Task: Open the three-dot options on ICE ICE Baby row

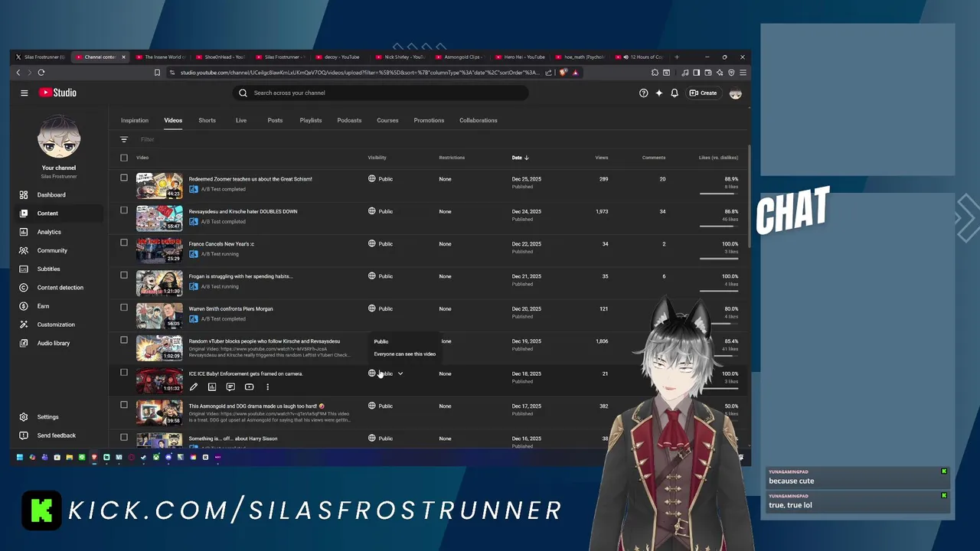Action: [x=267, y=387]
